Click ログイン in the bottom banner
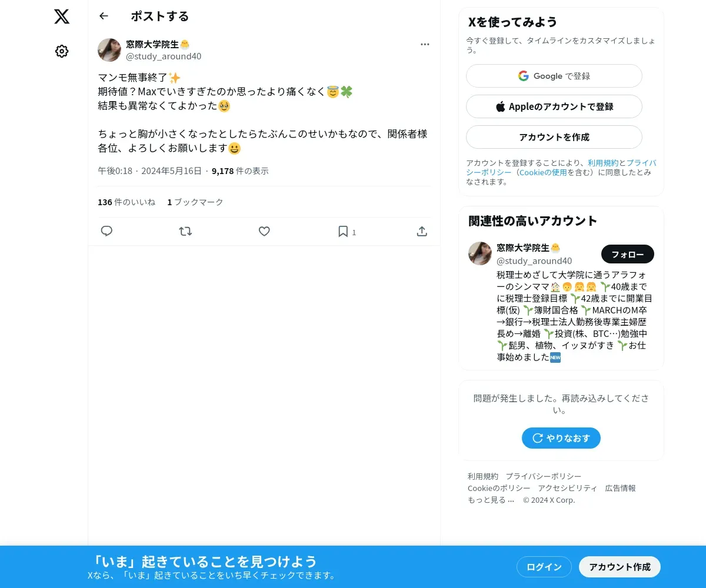Viewport: 706px width, 588px height. tap(544, 567)
